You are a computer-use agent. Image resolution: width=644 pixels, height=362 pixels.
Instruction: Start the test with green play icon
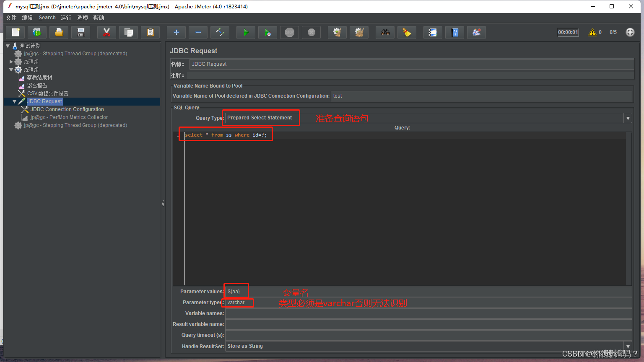click(x=246, y=32)
